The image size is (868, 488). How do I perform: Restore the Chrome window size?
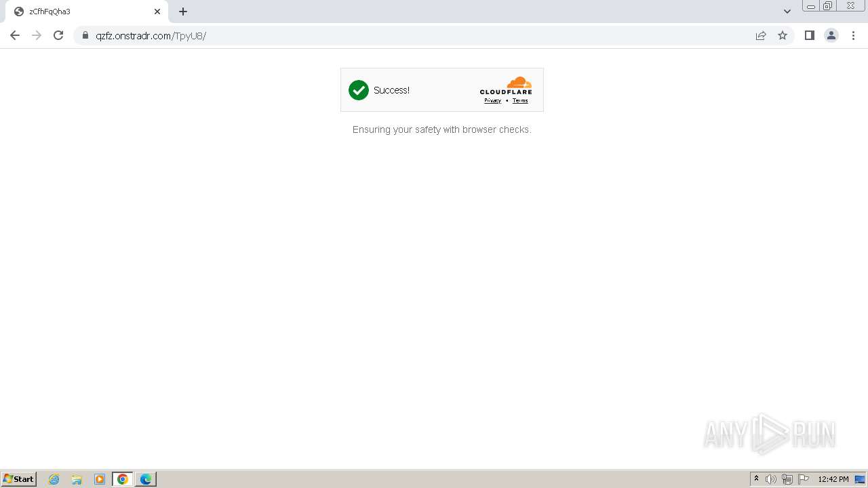point(828,6)
